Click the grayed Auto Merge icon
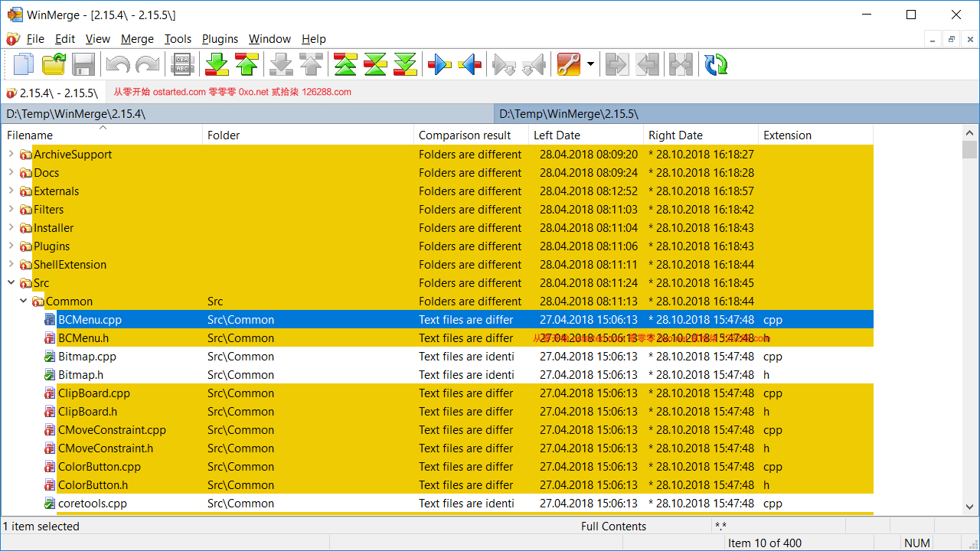 tap(680, 64)
